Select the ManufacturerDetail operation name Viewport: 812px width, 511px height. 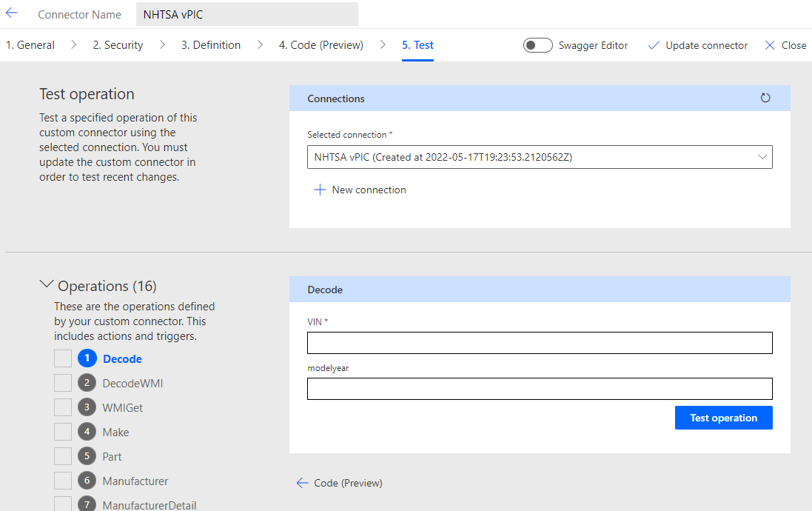[x=149, y=505]
